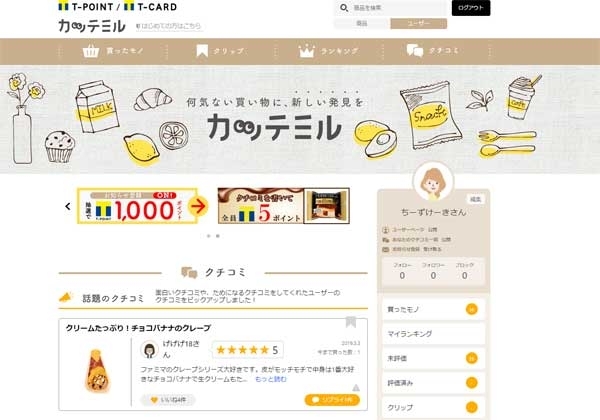Open the speech bubbles Kuchikomi icon
This screenshot has height=420, width=600.
[x=415, y=50]
